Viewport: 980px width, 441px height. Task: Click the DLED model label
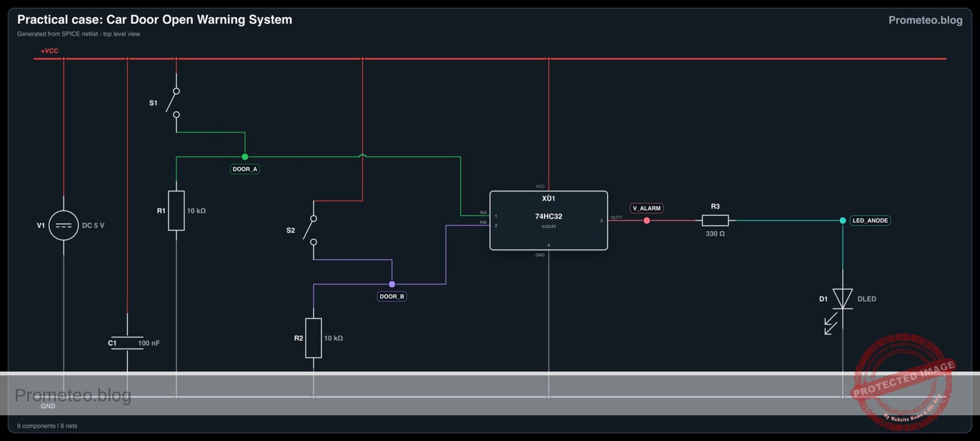coord(867,299)
